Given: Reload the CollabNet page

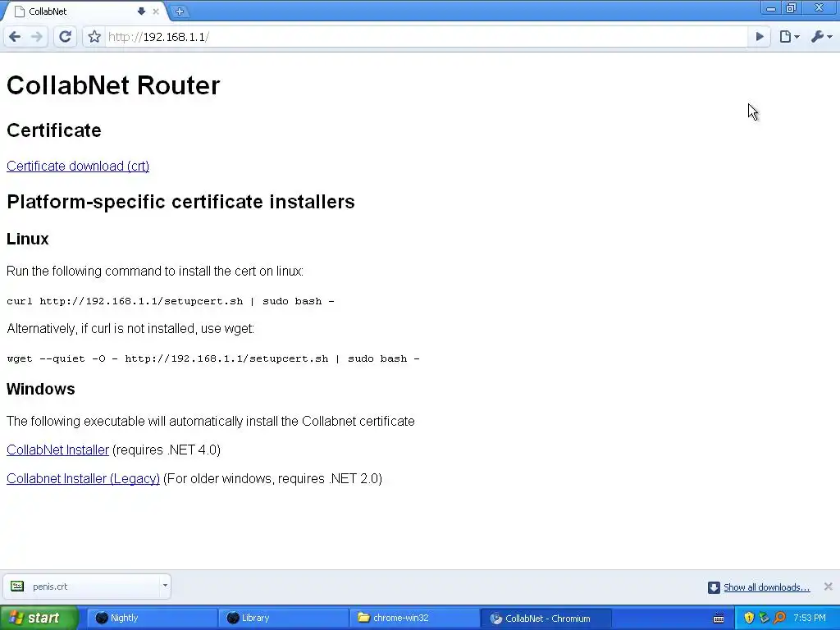Looking at the screenshot, I should point(65,36).
